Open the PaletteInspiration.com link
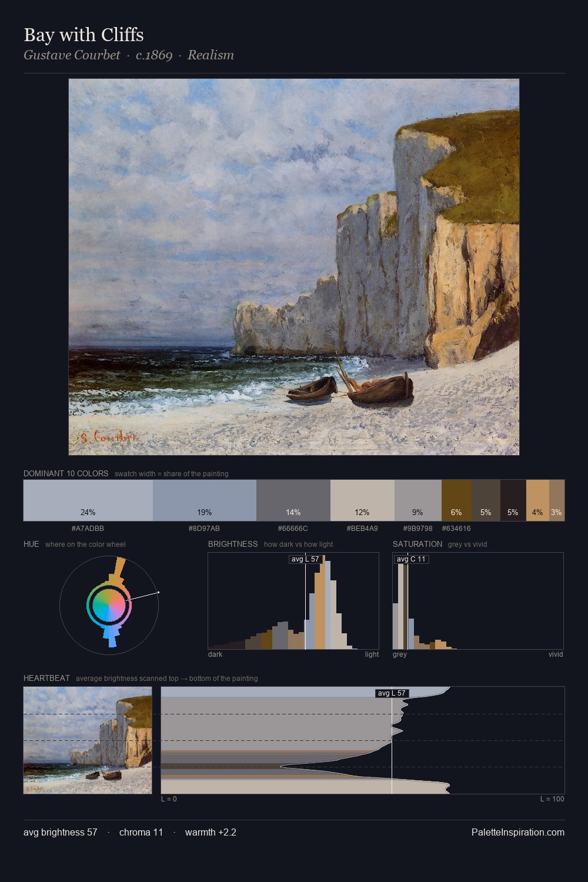This screenshot has width=588, height=882. (x=518, y=832)
